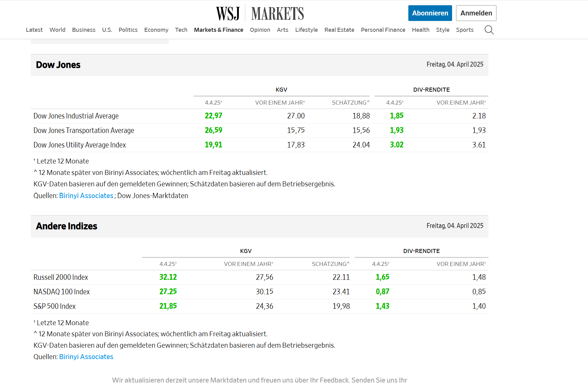Viewport: 588px width, 385px height.
Task: Click the search magnifier icon
Action: [x=489, y=30]
